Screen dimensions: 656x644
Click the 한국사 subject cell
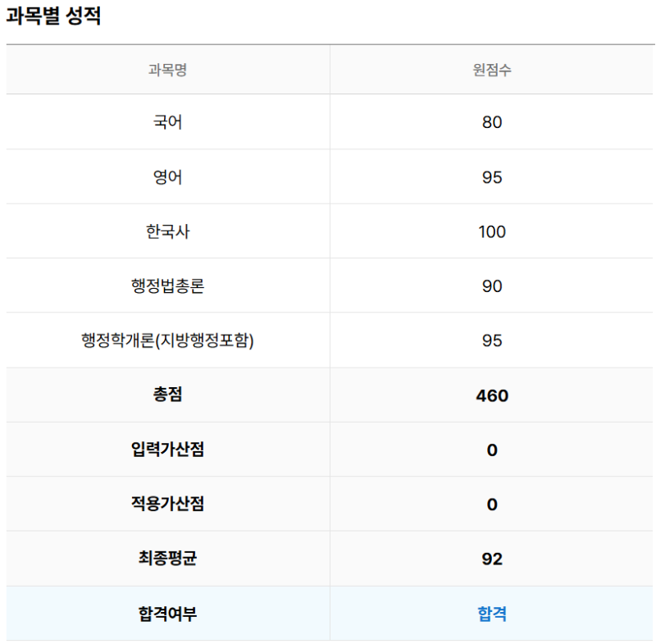tap(168, 231)
